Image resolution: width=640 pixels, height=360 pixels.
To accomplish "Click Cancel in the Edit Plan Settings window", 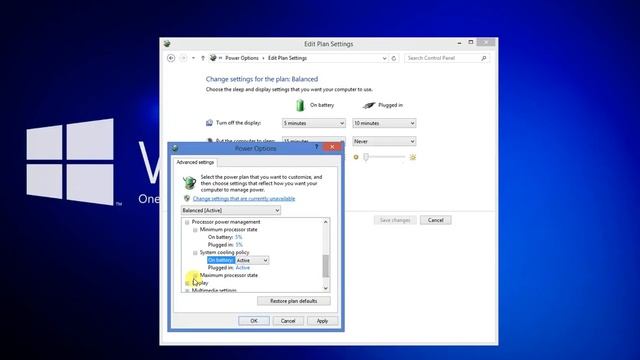I will pyautogui.click(x=436, y=220).
